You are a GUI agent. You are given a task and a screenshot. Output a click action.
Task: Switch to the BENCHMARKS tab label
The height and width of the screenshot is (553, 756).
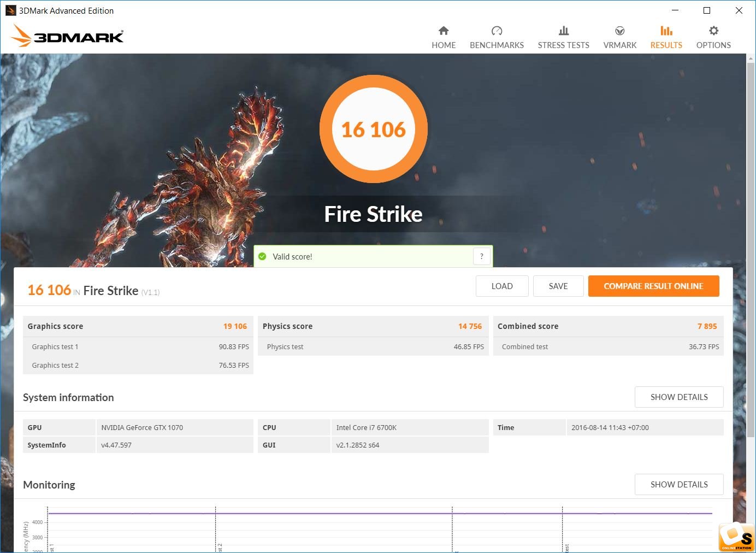[x=497, y=45]
